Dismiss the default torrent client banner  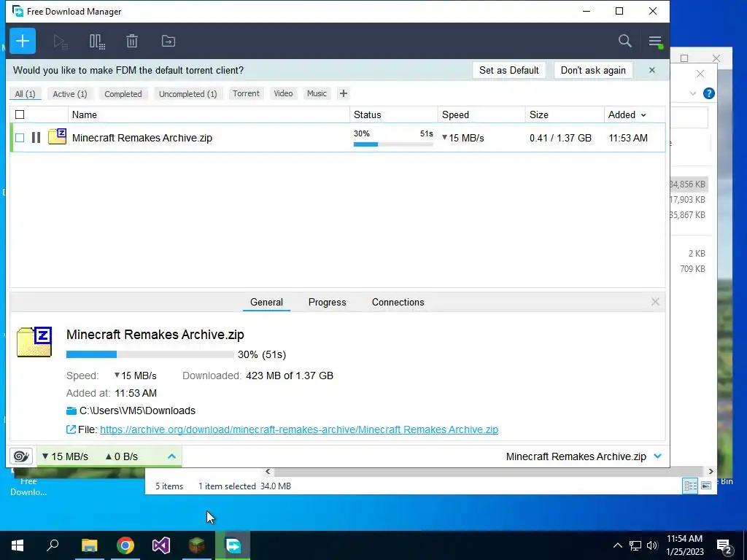[651, 71]
